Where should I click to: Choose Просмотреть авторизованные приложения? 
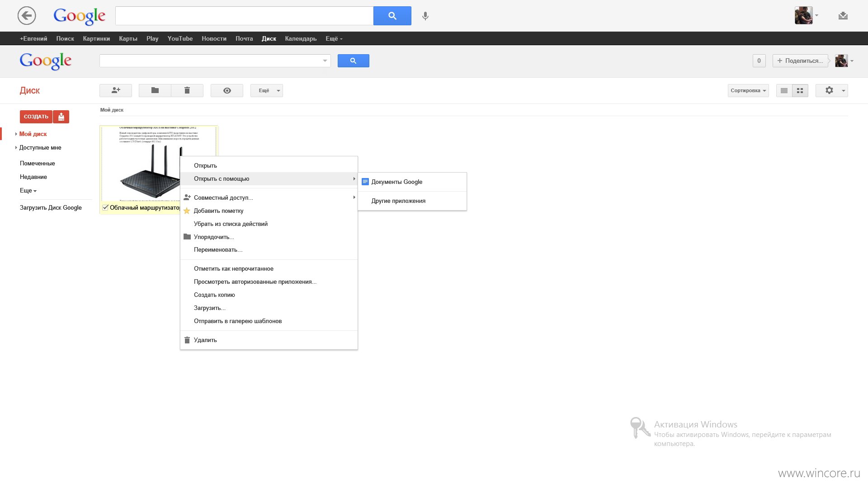coord(269,282)
